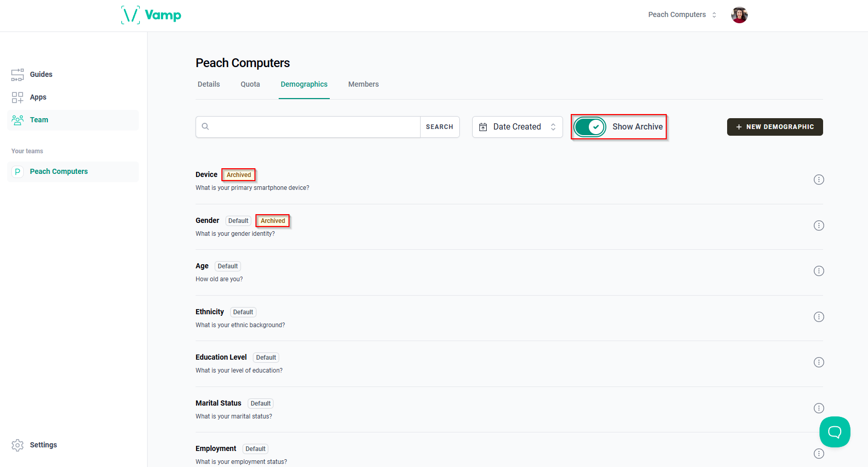
Task: Click the Apps sidebar icon
Action: (x=18, y=98)
